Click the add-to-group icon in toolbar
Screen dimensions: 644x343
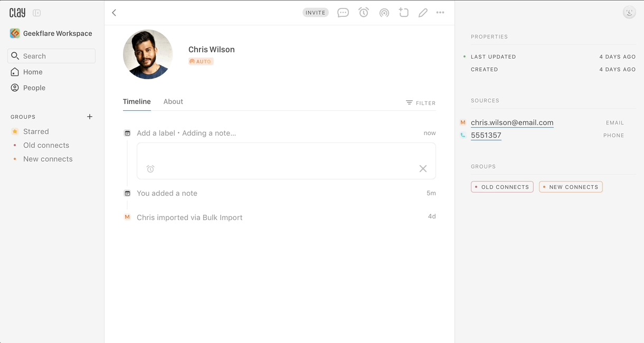pos(404,12)
